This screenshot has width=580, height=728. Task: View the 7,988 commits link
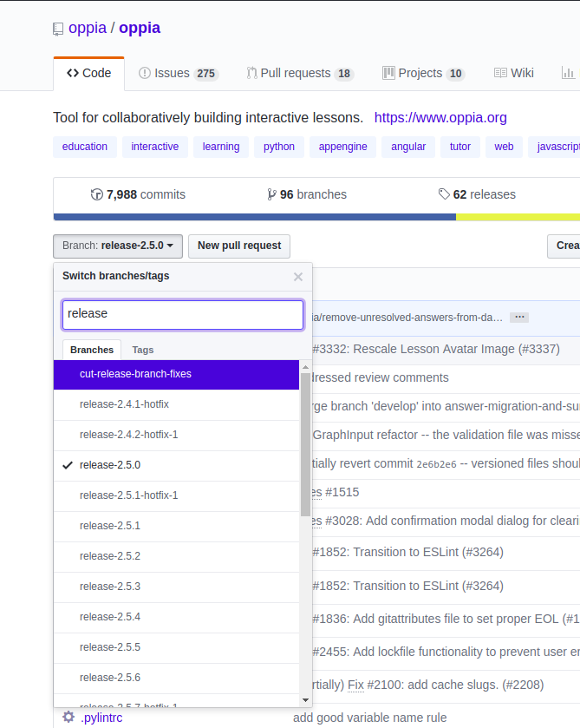click(x=138, y=194)
